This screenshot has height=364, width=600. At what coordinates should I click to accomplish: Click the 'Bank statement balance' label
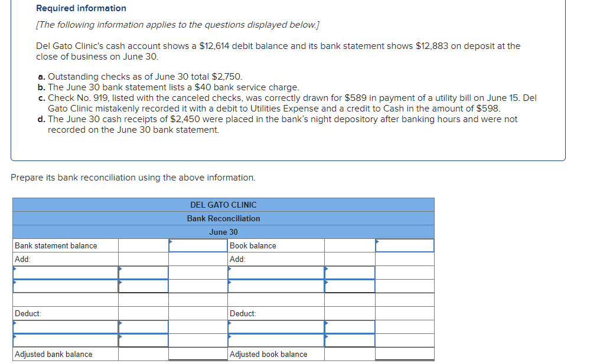tap(56, 245)
